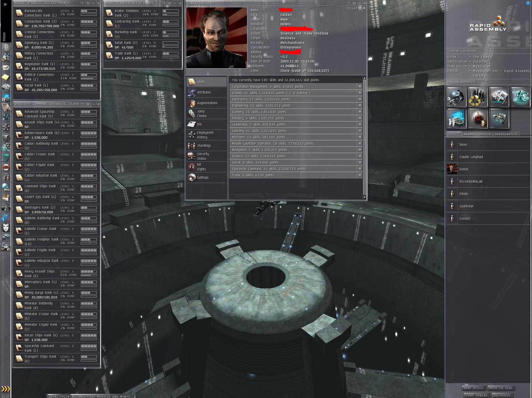This screenshot has width=532, height=398.
Task: Open the character sheet Settings section
Action: (x=206, y=177)
